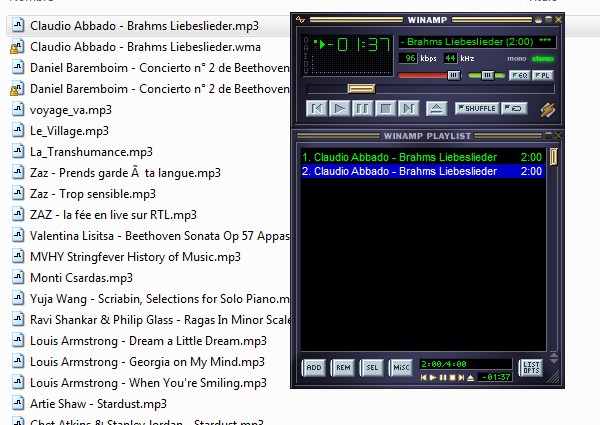The height and width of the screenshot is (425, 600).
Task: Select the Le_Village.mp3 file
Action: coord(69,131)
